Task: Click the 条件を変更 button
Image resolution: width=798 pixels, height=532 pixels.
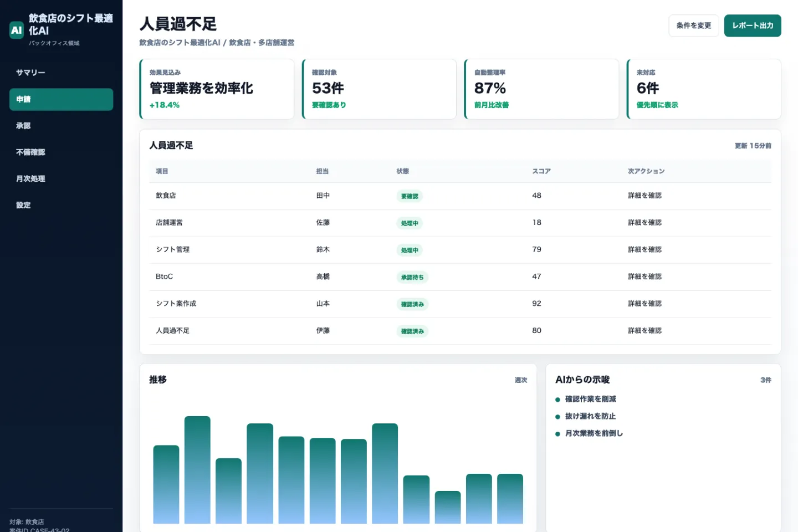Action: pos(693,25)
